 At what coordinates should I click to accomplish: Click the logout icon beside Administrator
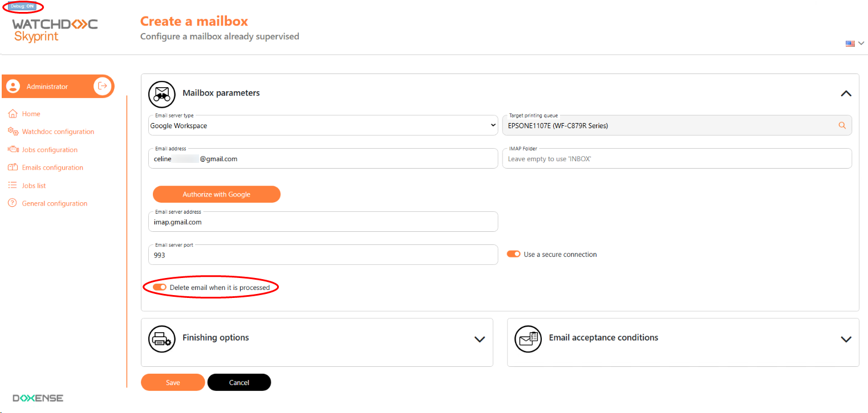tap(103, 86)
